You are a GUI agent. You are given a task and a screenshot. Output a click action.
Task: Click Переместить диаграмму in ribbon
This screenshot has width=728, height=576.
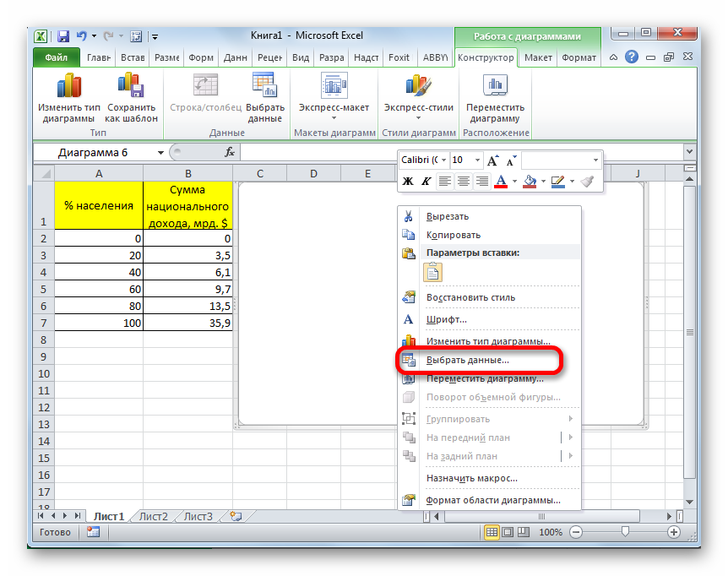[495, 97]
